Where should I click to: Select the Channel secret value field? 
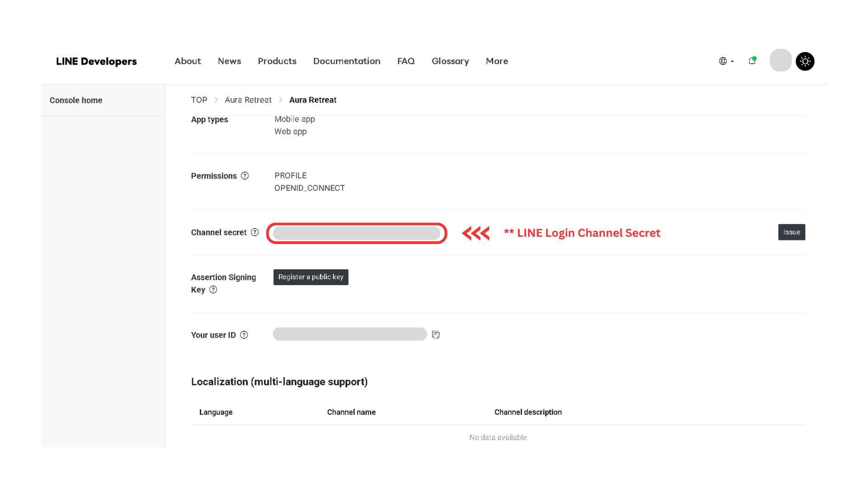(x=357, y=233)
